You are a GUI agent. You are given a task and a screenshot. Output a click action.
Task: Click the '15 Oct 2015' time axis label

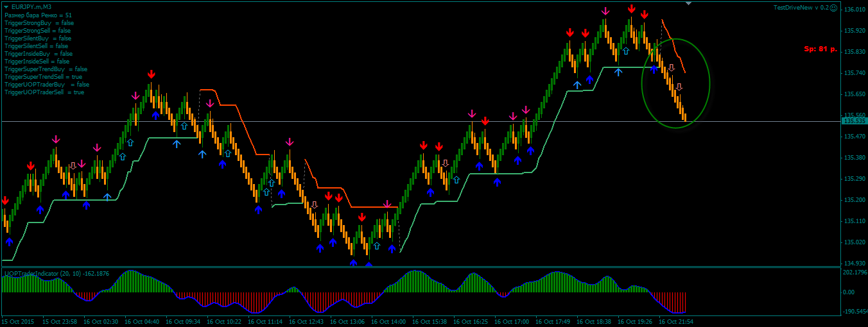[19, 321]
